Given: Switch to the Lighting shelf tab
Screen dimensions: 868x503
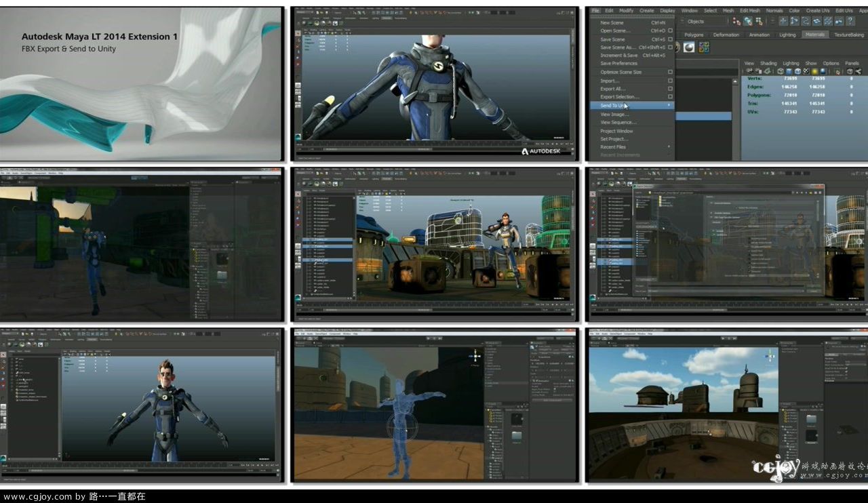Looking at the screenshot, I should point(787,35).
